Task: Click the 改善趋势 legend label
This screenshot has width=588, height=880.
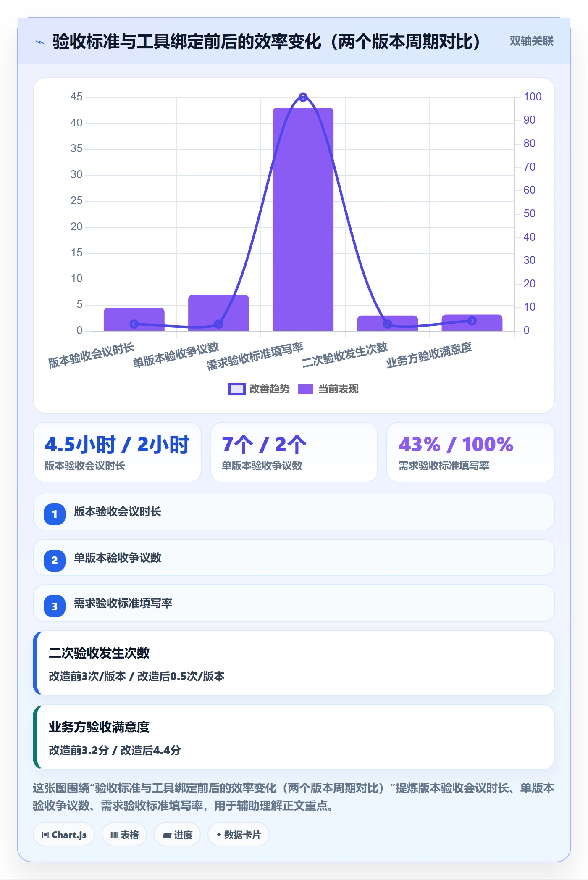Action: (269, 389)
